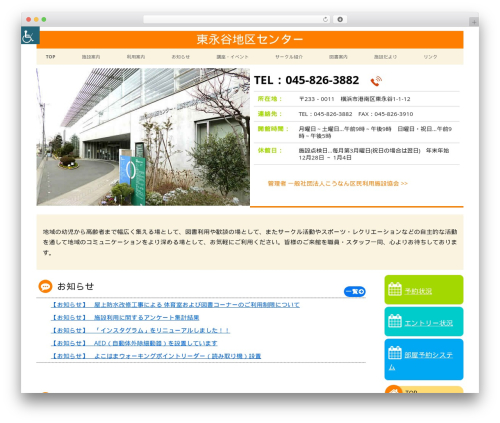The width and height of the screenshot is (500, 423).
Task: Open the 利用案内 menu item
Action: coord(136,57)
